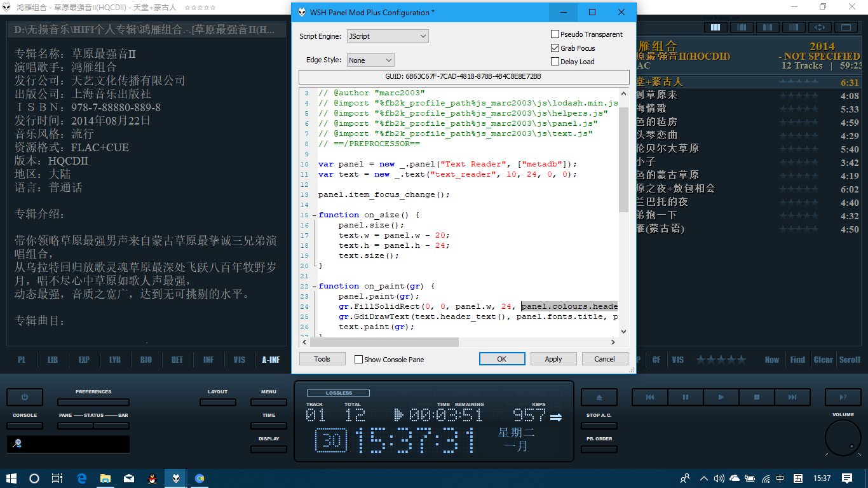Click the magnifier search icon under CONSOLE

point(17,444)
